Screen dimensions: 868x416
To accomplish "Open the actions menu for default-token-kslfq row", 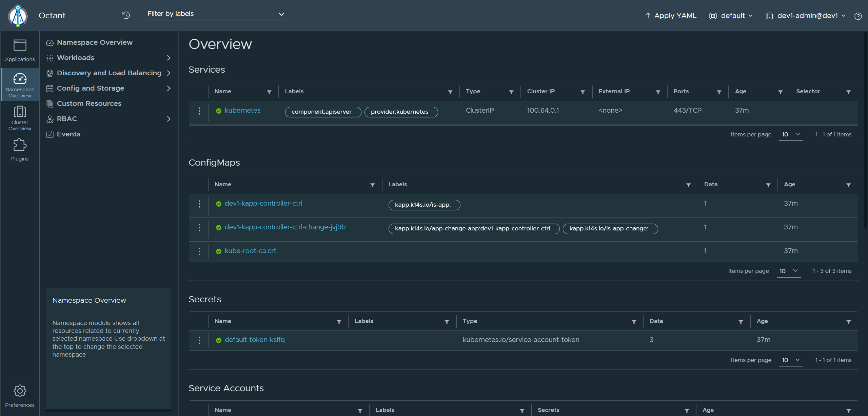I will pyautogui.click(x=199, y=340).
